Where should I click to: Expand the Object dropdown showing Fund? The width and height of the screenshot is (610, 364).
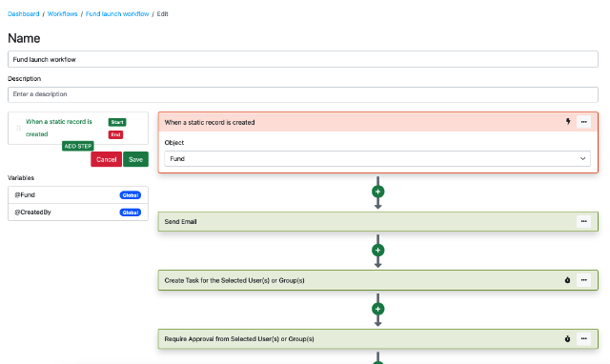pyautogui.click(x=377, y=159)
